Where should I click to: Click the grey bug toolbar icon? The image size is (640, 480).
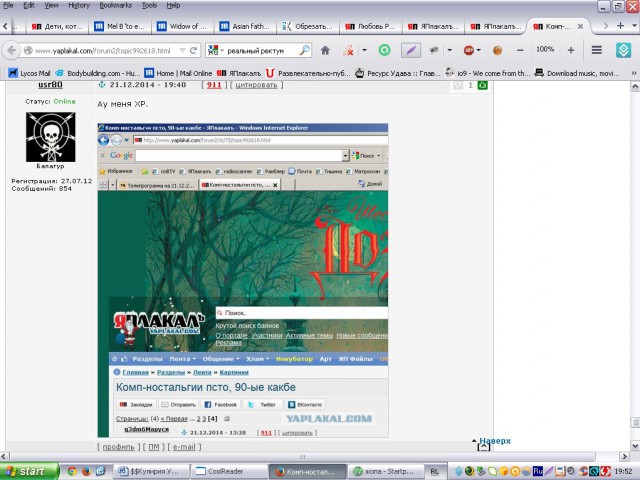point(433,50)
